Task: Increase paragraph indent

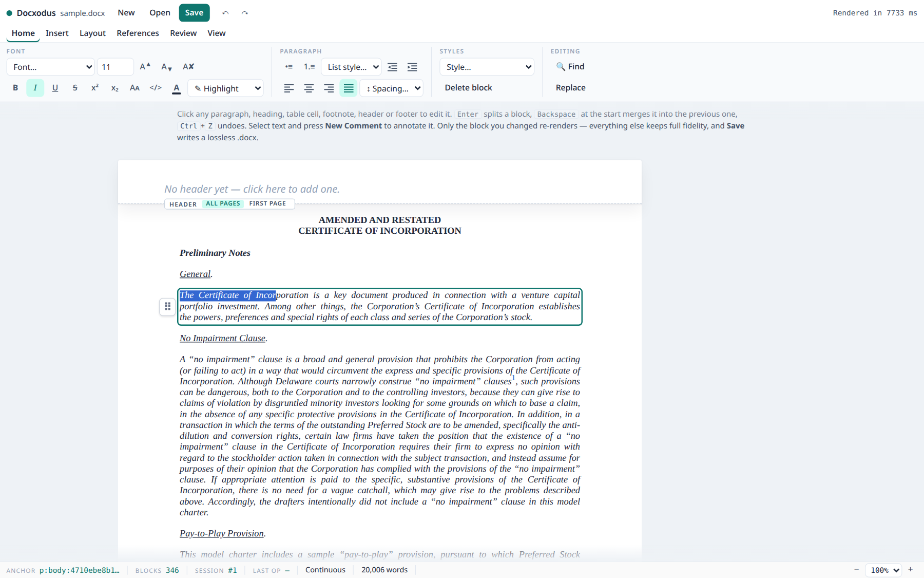Action: [x=412, y=67]
